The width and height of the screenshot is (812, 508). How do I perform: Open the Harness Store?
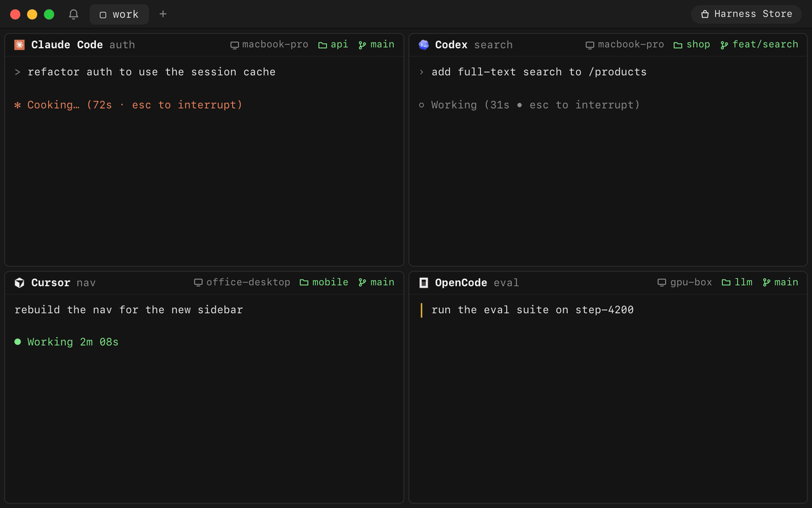click(746, 14)
